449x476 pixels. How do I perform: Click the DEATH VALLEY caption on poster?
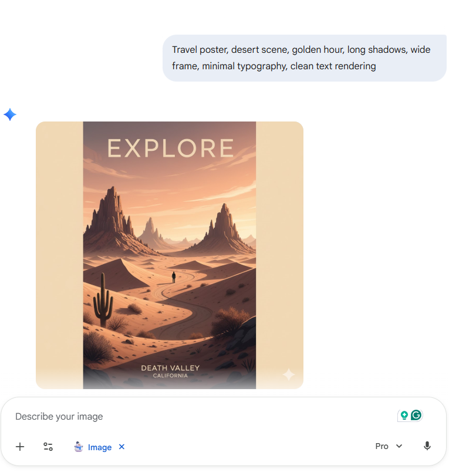(170, 368)
